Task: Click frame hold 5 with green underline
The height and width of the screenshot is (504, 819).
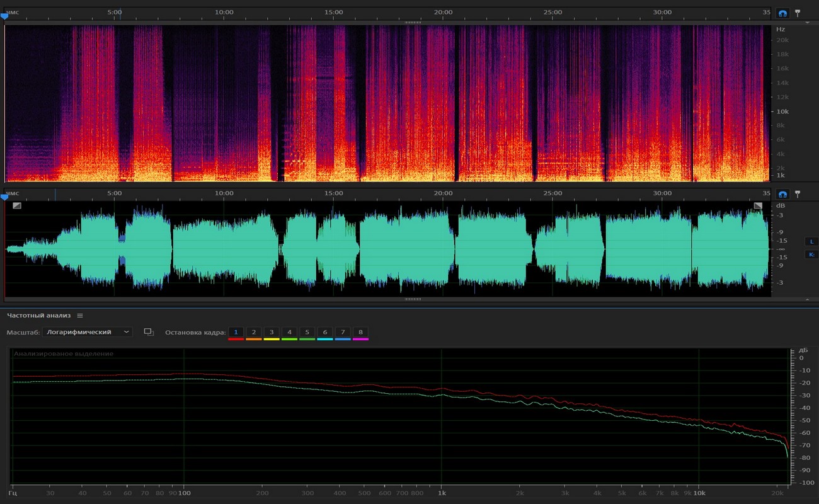Action: click(307, 332)
